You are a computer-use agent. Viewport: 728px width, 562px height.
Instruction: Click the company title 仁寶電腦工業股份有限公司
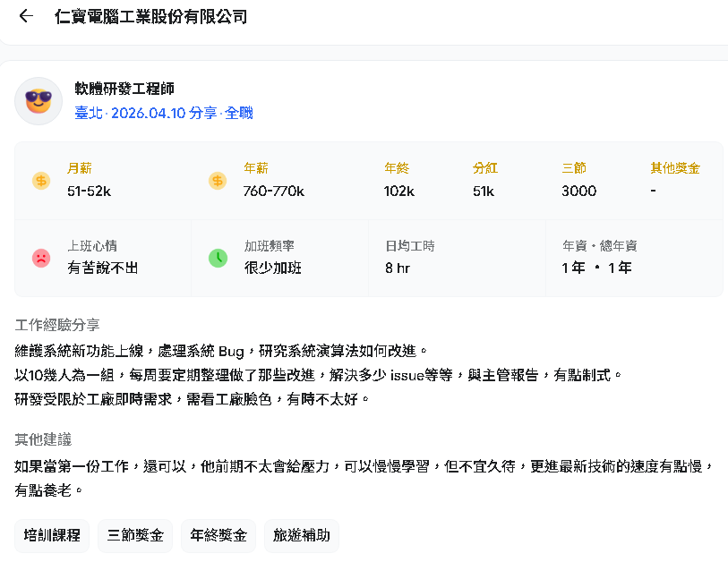point(151,17)
